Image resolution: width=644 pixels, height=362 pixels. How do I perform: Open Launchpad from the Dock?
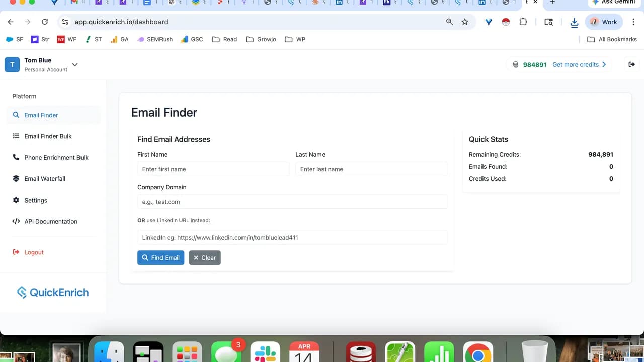(x=187, y=352)
